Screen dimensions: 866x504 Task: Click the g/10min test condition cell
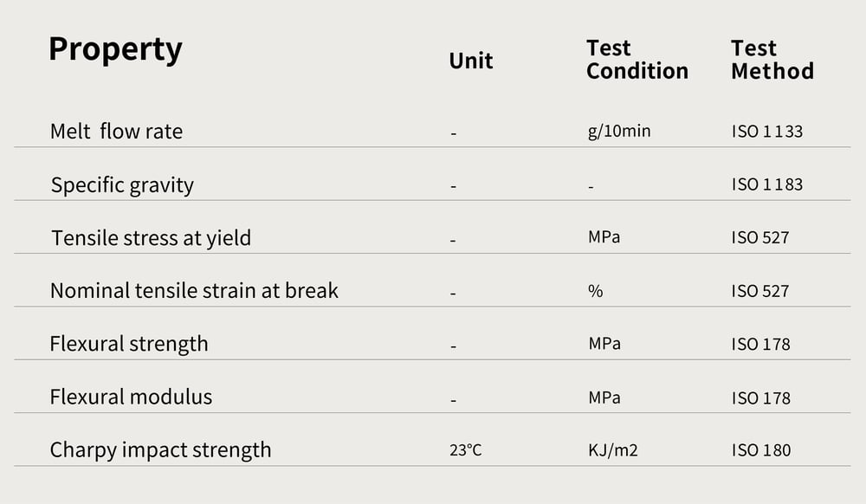coord(619,132)
